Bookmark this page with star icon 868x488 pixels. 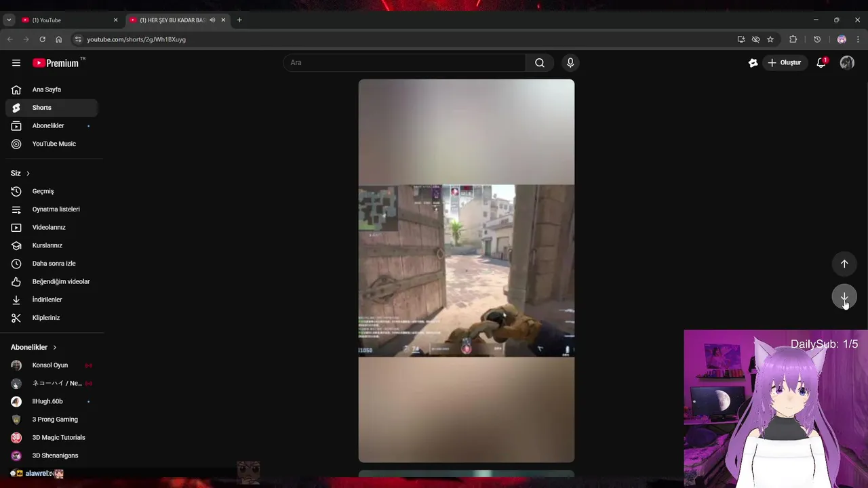(x=770, y=39)
